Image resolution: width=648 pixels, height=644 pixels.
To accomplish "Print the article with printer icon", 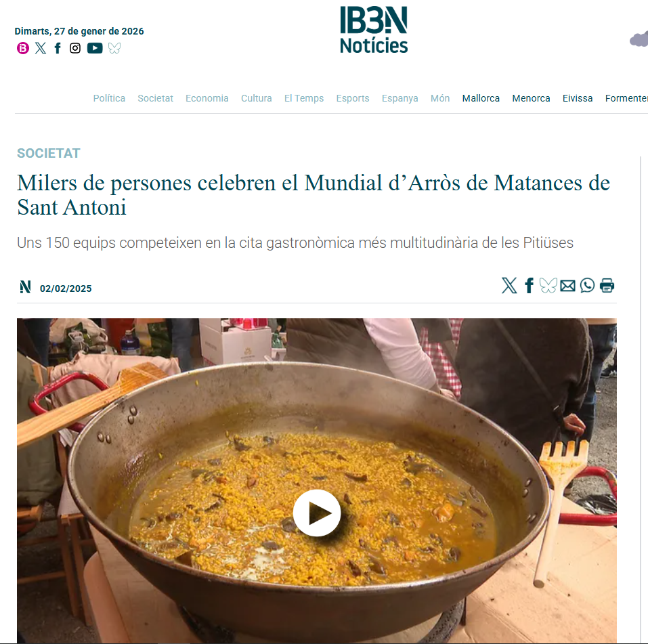I will (607, 286).
